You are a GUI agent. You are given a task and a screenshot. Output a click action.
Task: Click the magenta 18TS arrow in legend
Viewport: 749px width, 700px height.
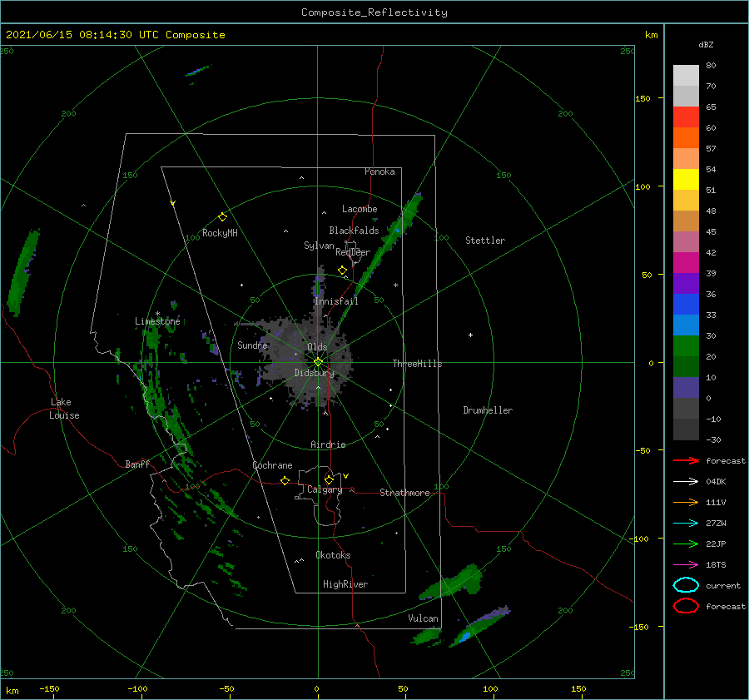[x=686, y=565]
